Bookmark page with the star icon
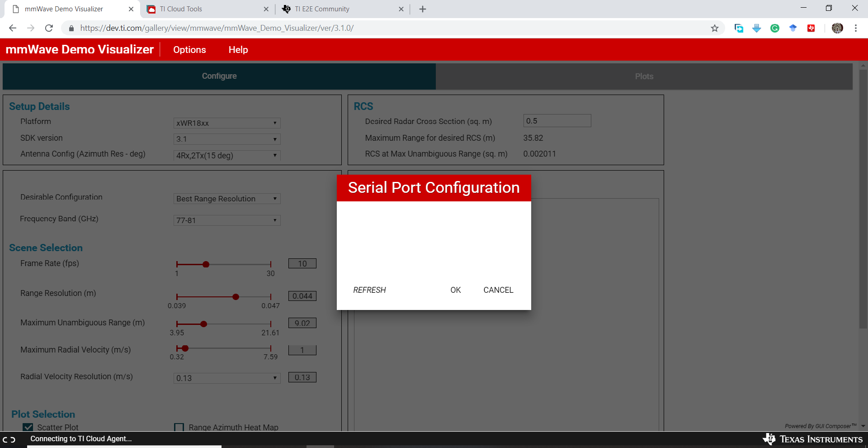 point(715,29)
